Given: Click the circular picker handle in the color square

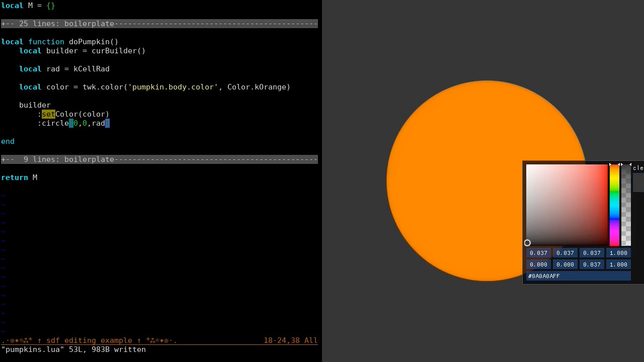Looking at the screenshot, I should pyautogui.click(x=527, y=243).
